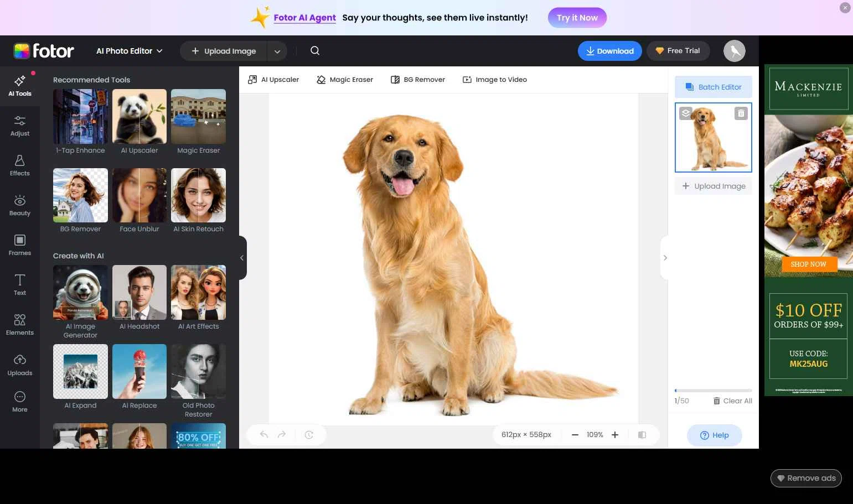Screen dimensions: 853x504
Task: Delete image using thumbnail trash icon
Action: click(x=741, y=113)
